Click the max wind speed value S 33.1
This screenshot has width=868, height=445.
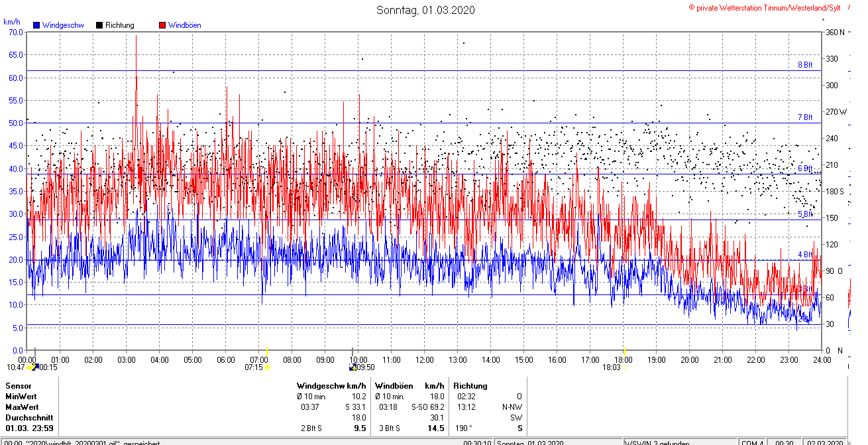pyautogui.click(x=356, y=407)
